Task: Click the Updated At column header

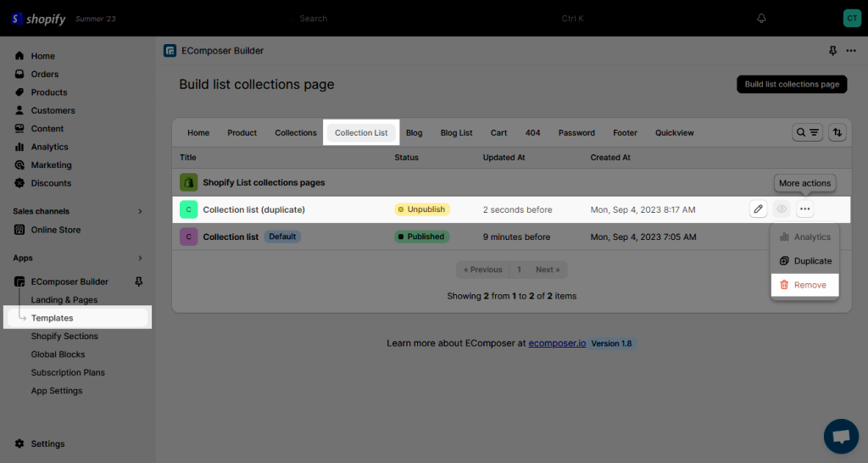Action: (x=504, y=157)
